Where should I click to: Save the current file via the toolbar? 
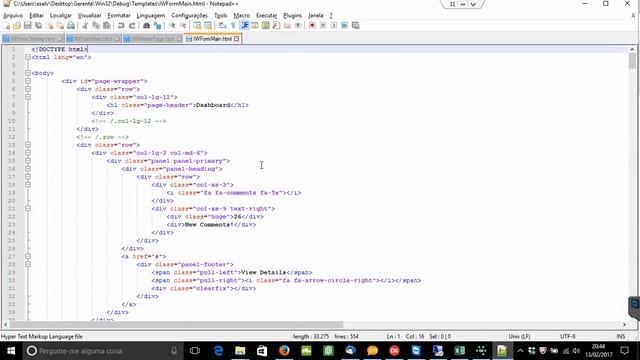coord(28,26)
